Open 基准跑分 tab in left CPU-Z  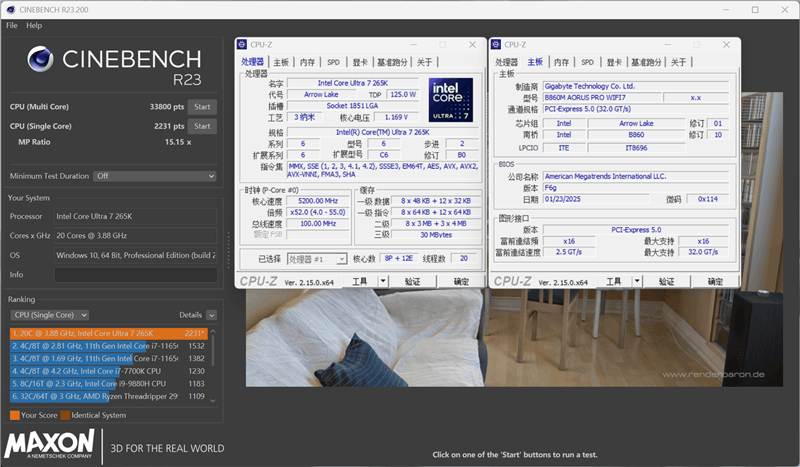[392, 62]
